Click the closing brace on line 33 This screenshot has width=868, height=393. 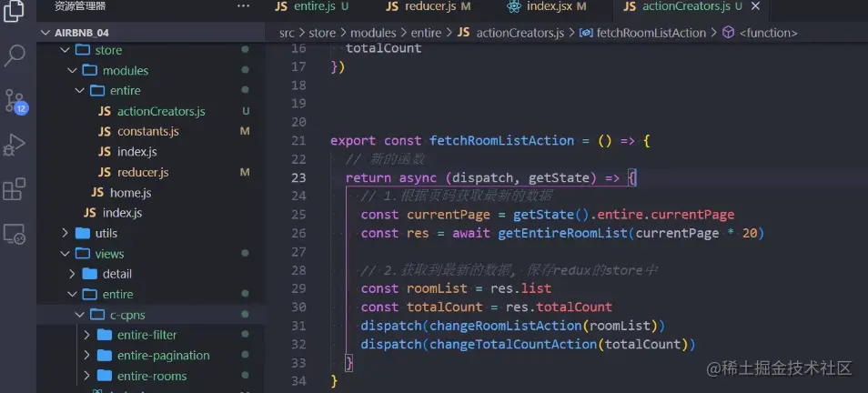click(349, 363)
